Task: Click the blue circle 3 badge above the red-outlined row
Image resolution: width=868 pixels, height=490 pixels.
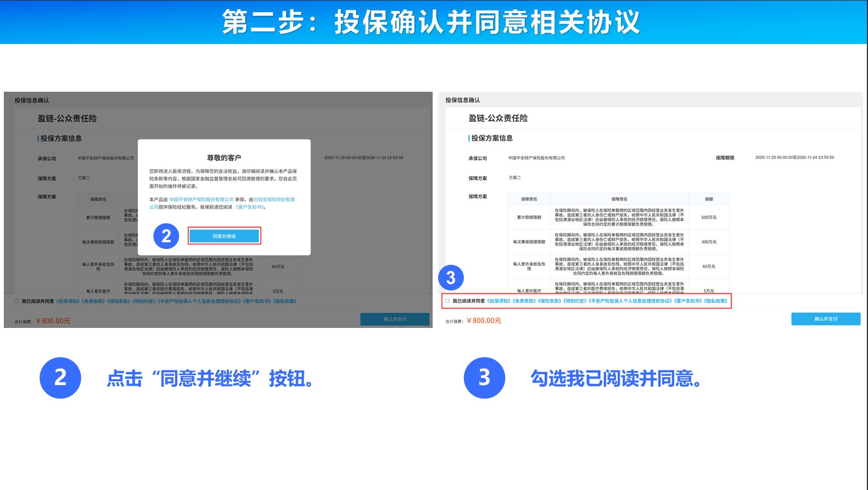Action: (x=451, y=278)
